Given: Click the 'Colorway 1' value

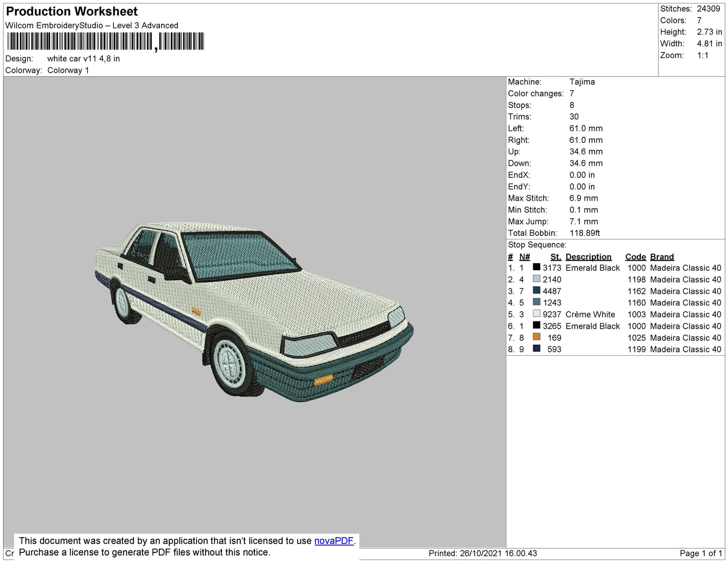Looking at the screenshot, I should tap(68, 70).
